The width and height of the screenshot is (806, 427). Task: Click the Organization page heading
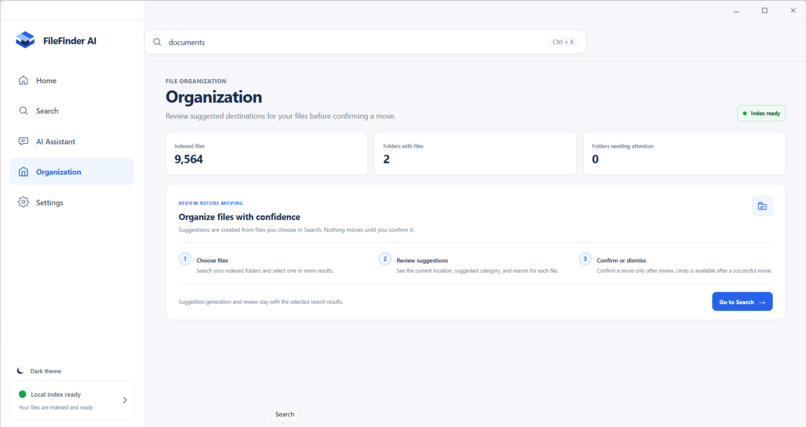coord(214,97)
